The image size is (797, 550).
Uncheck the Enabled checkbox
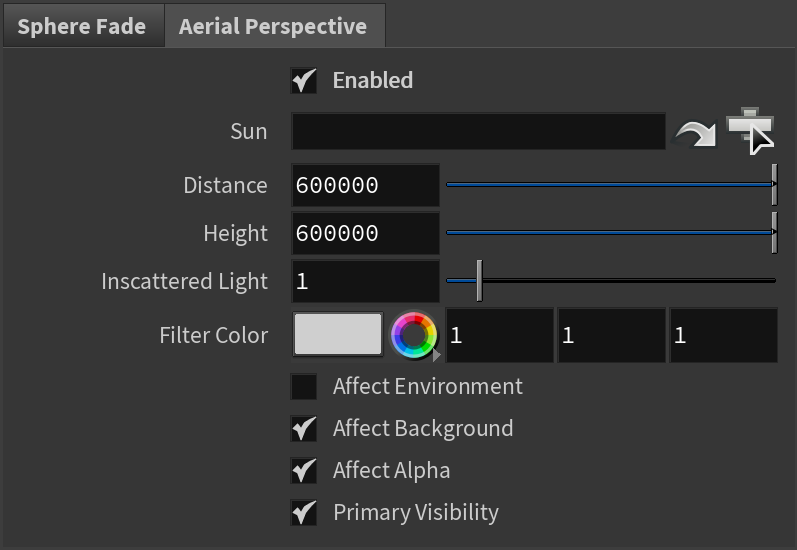pos(303,80)
